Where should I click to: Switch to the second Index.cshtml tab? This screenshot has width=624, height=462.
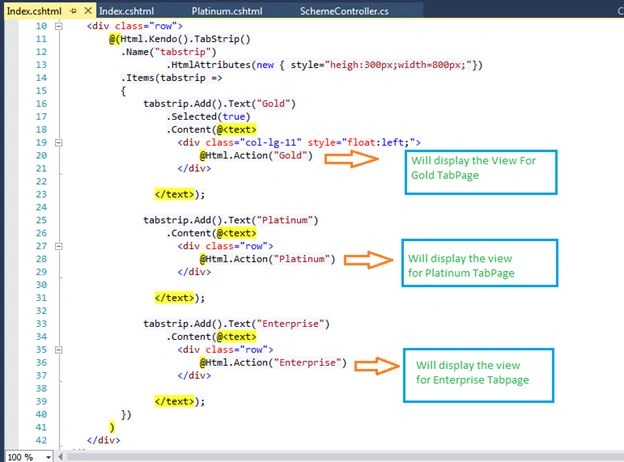[126, 11]
